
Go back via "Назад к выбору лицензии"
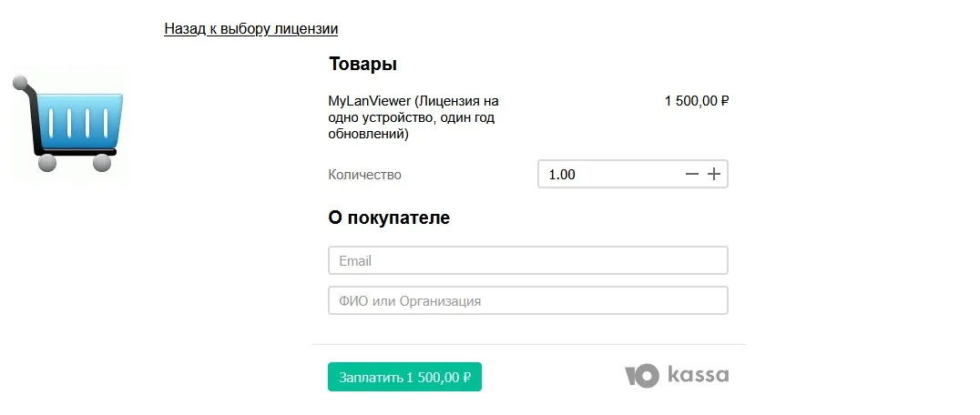[x=250, y=29]
